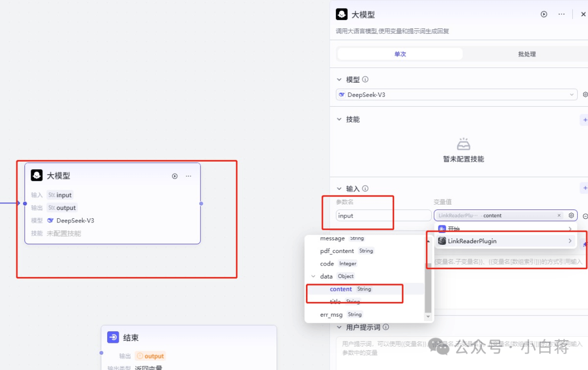The width and height of the screenshot is (588, 370).
Task: Open the 大模型 canvas node options menu
Action: (188, 176)
